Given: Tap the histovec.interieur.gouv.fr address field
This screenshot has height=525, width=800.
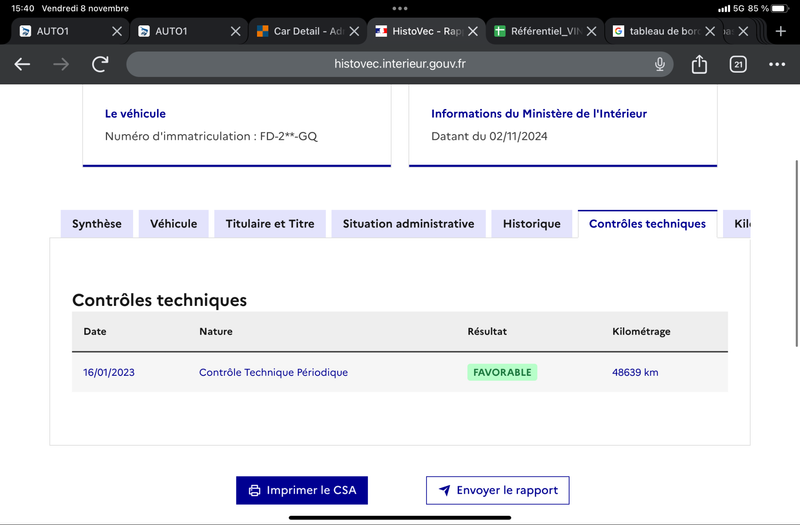Looking at the screenshot, I should [399, 64].
